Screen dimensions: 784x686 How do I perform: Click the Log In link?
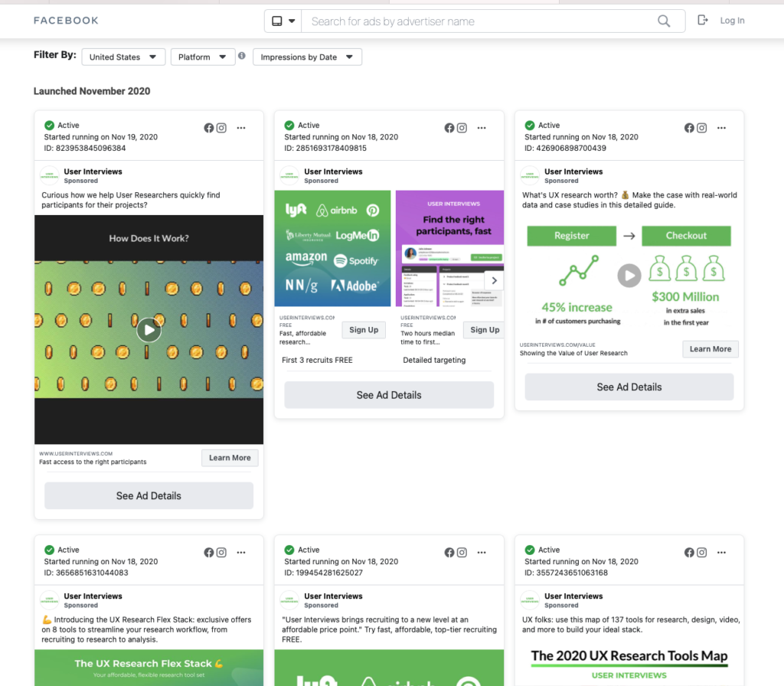(x=732, y=21)
